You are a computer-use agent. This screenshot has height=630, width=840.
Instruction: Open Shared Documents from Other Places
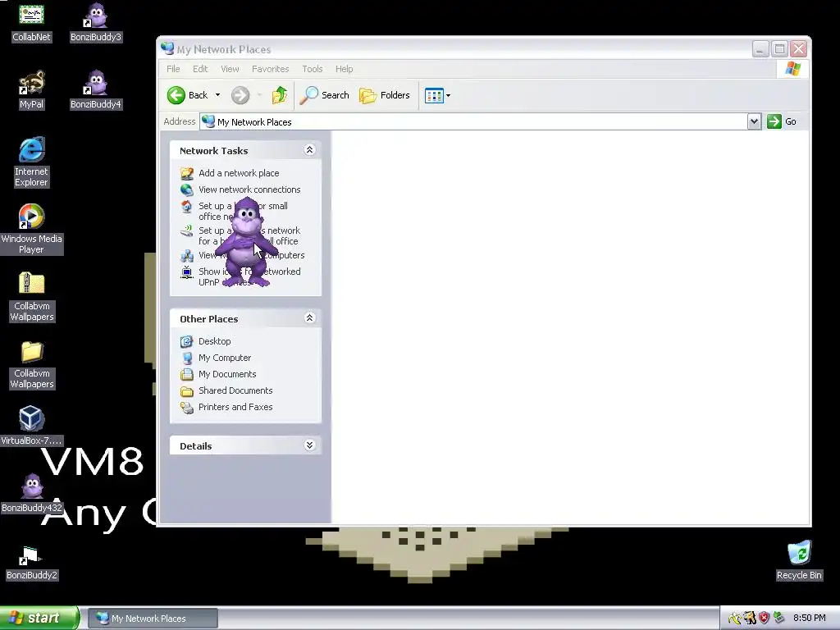pos(235,390)
